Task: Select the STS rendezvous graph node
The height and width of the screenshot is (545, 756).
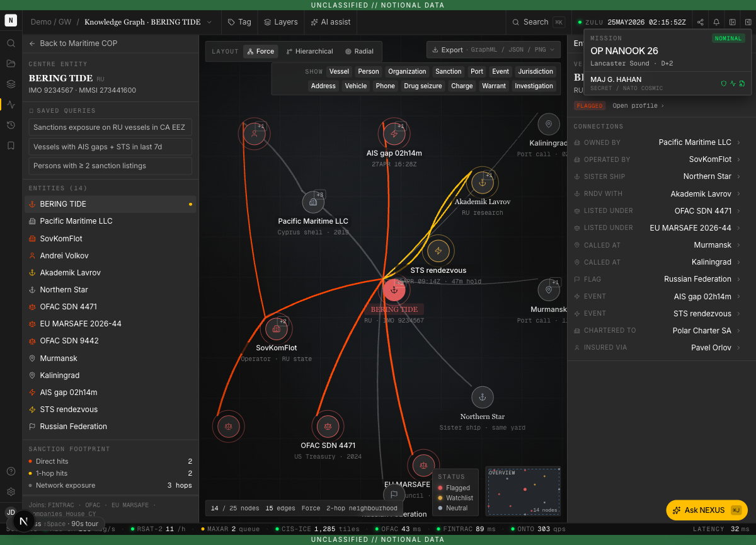Action: point(438,251)
